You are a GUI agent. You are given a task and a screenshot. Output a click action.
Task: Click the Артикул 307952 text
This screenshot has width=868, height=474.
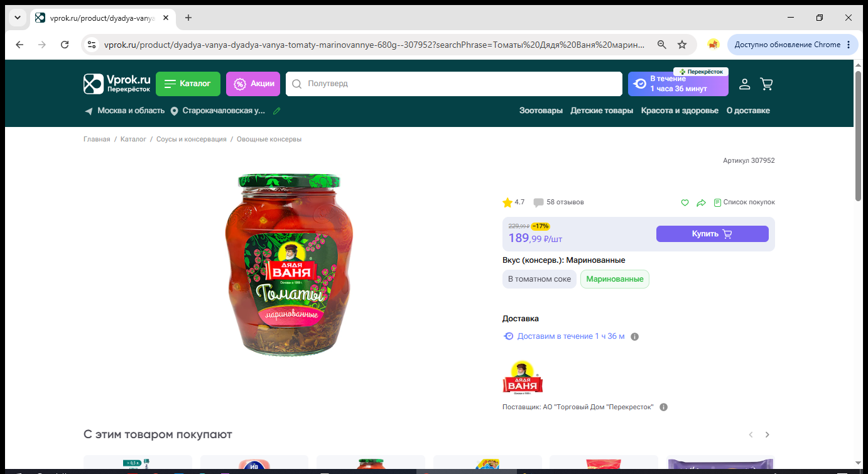click(x=749, y=161)
